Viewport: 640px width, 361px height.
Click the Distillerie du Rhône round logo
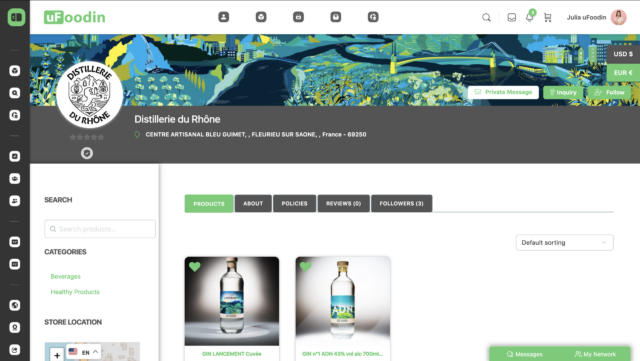(x=89, y=95)
